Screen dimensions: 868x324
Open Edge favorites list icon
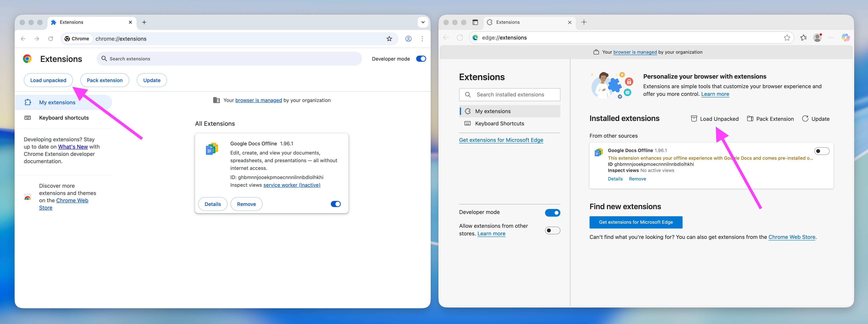(x=804, y=38)
